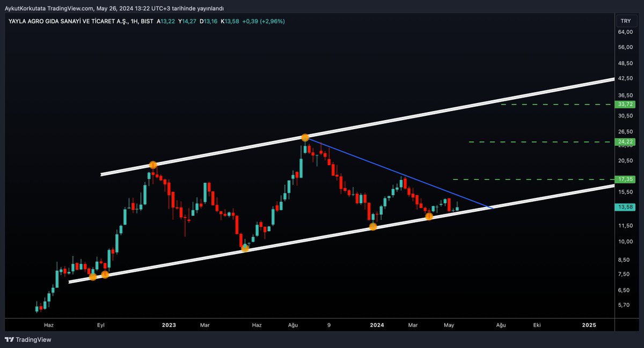Viewport: 644px width, 348px height.
Task: Click the 56,00 price axis label
Action: (625, 47)
